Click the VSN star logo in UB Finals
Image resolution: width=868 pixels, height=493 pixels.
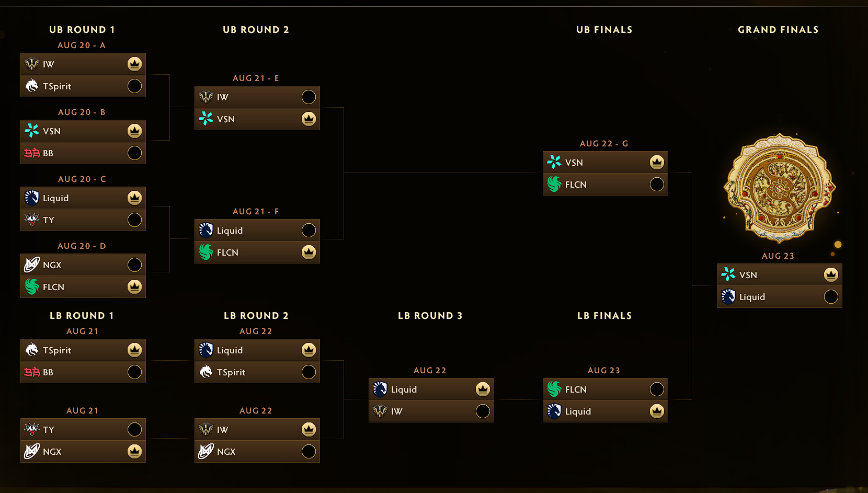point(554,162)
